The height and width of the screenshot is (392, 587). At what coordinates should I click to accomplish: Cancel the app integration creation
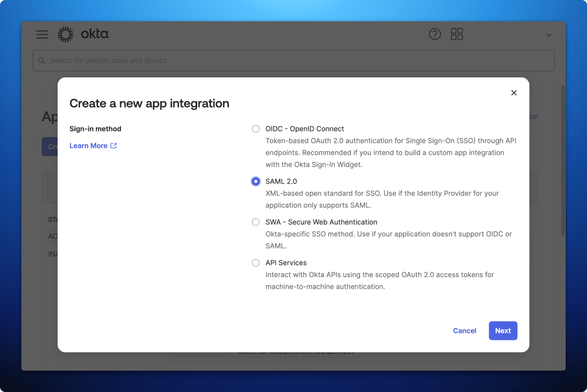464,330
